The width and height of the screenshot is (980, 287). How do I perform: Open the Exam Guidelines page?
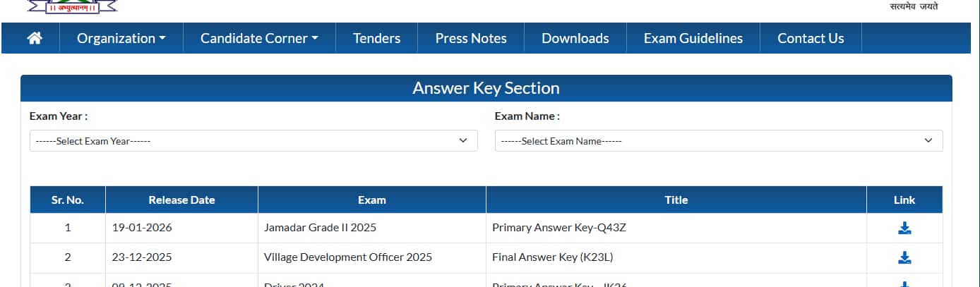pyautogui.click(x=693, y=38)
